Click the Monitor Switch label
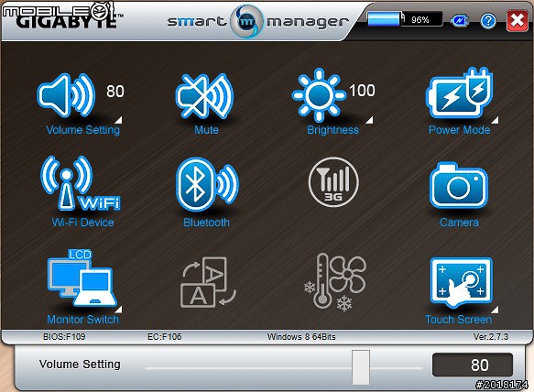The width and height of the screenshot is (534, 392). 82,320
